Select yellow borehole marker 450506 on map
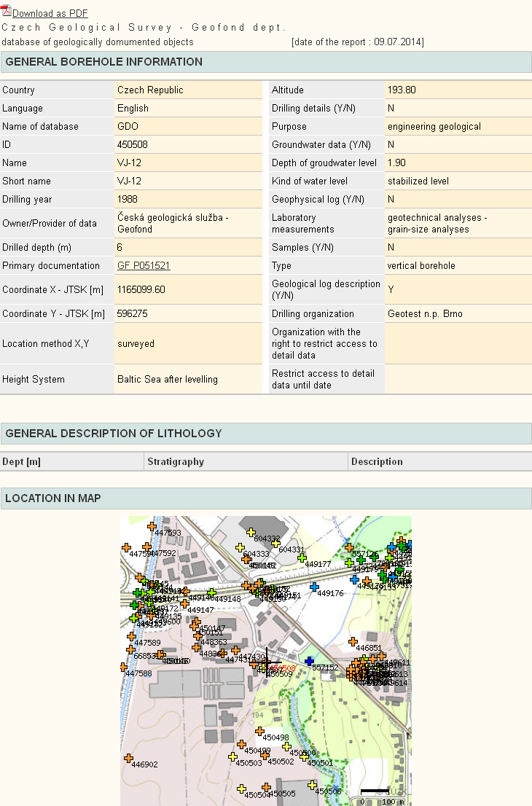The width and height of the screenshot is (532, 806). [313, 785]
